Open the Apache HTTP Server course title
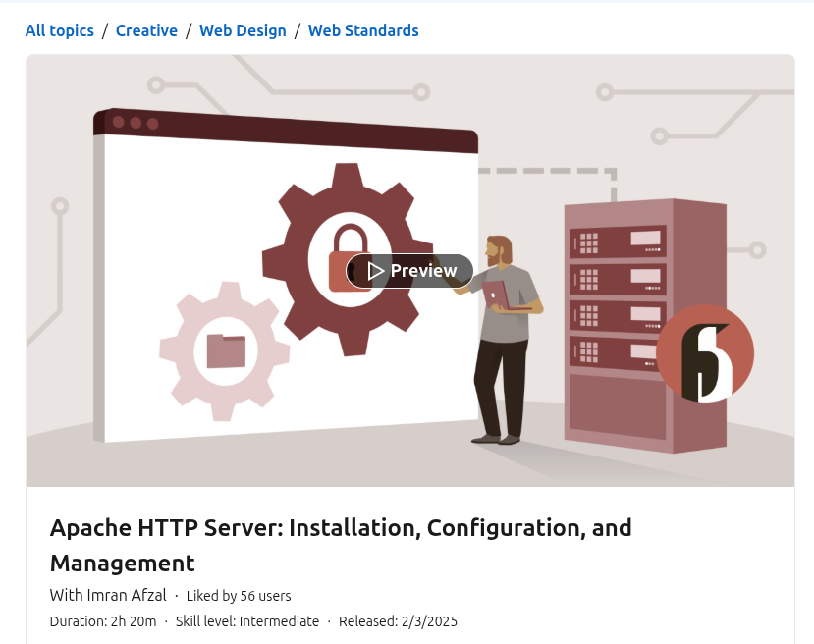The image size is (814, 644). click(x=341, y=546)
